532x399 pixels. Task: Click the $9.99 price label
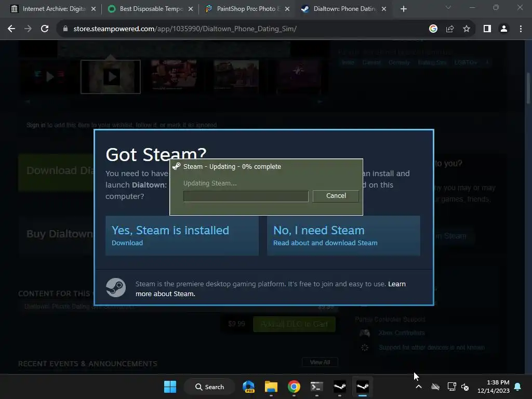[x=236, y=324]
